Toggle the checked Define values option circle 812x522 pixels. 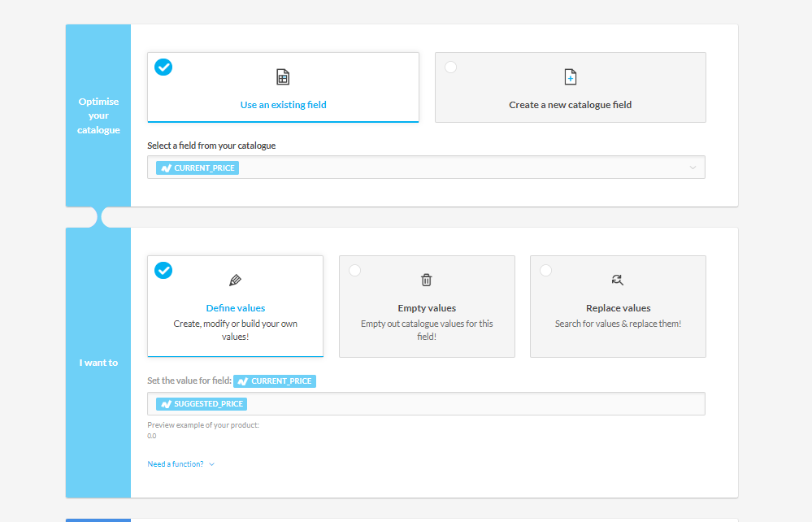[163, 271]
